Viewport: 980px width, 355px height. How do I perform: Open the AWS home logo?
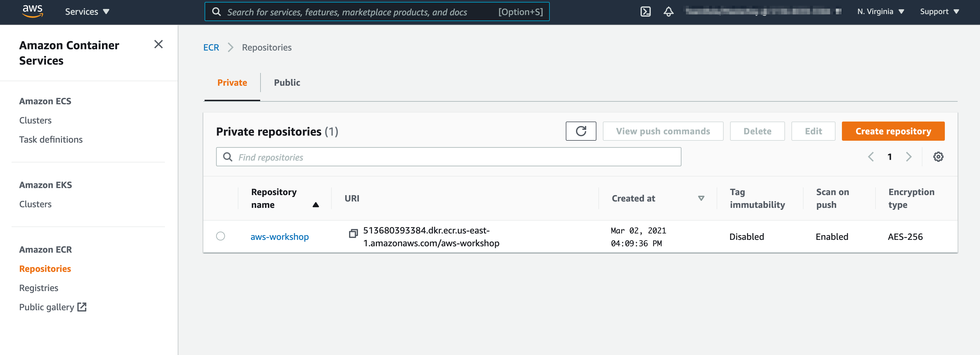point(33,12)
